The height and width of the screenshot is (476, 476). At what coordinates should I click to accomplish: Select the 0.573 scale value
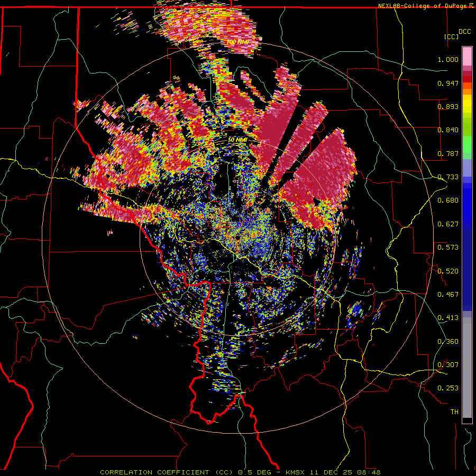[448, 248]
